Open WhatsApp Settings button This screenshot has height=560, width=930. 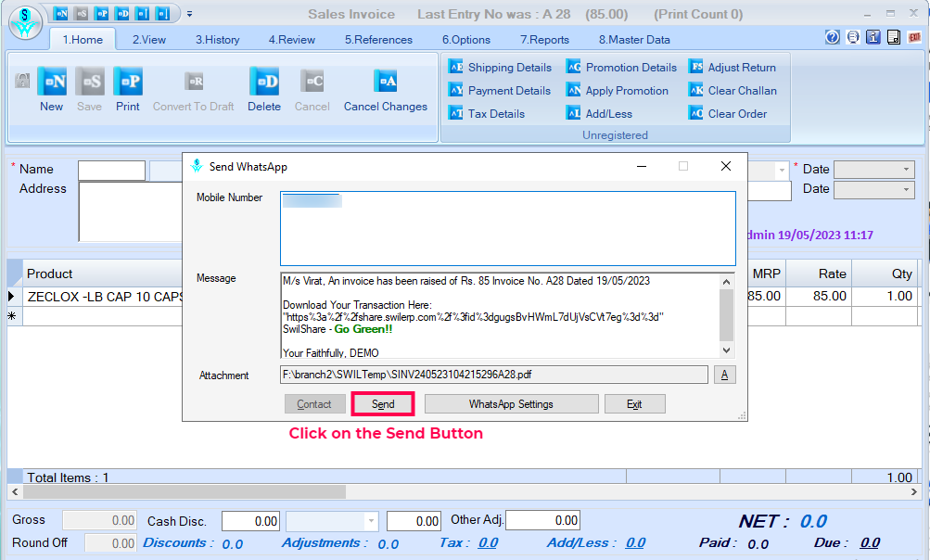click(511, 404)
